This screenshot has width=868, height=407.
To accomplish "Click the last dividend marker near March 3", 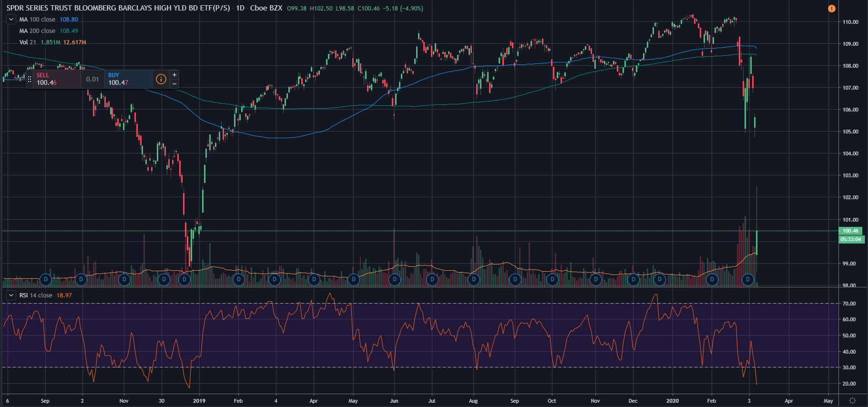I will [x=748, y=279].
